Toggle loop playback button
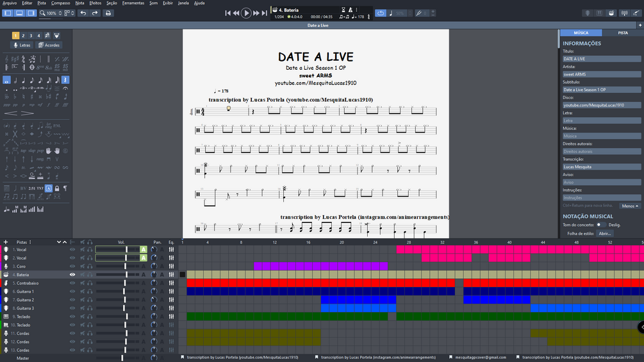 tap(381, 13)
